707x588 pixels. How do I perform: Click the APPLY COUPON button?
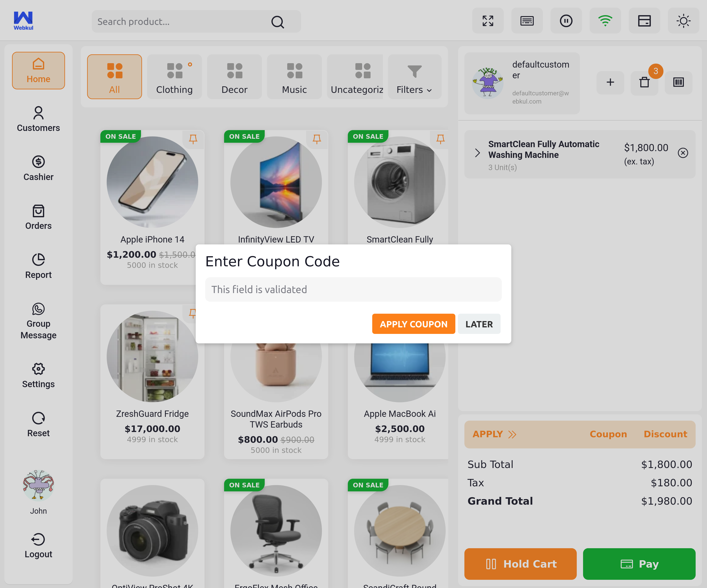pos(413,324)
